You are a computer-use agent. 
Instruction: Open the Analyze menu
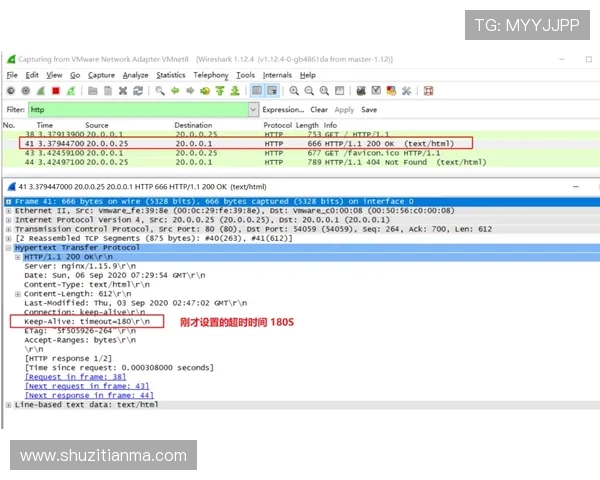(135, 75)
